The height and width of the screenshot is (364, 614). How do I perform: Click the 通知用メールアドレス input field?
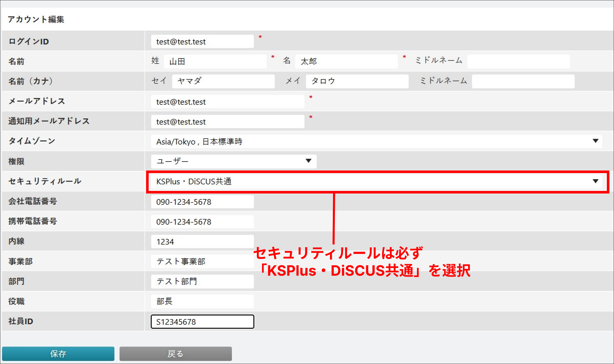[227, 122]
